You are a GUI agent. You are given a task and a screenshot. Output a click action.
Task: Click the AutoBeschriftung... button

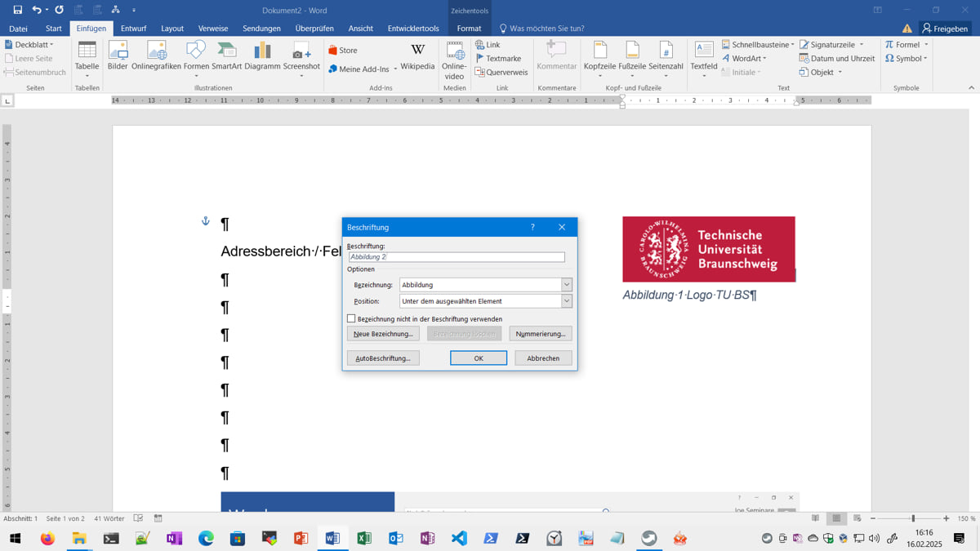[x=383, y=358]
